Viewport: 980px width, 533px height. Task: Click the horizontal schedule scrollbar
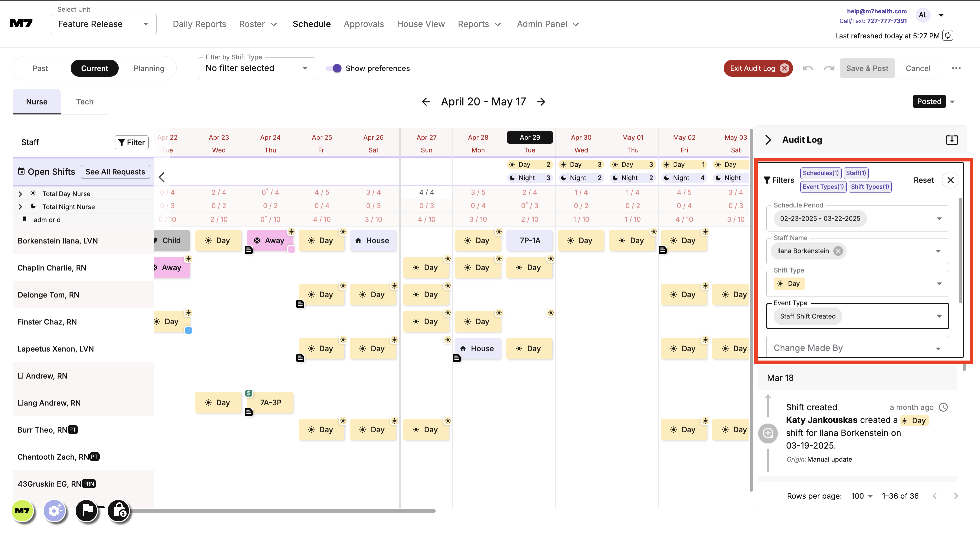(282, 511)
